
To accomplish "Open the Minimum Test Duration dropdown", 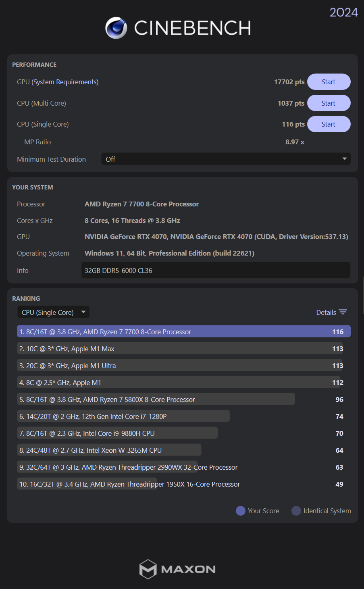I will (226, 159).
